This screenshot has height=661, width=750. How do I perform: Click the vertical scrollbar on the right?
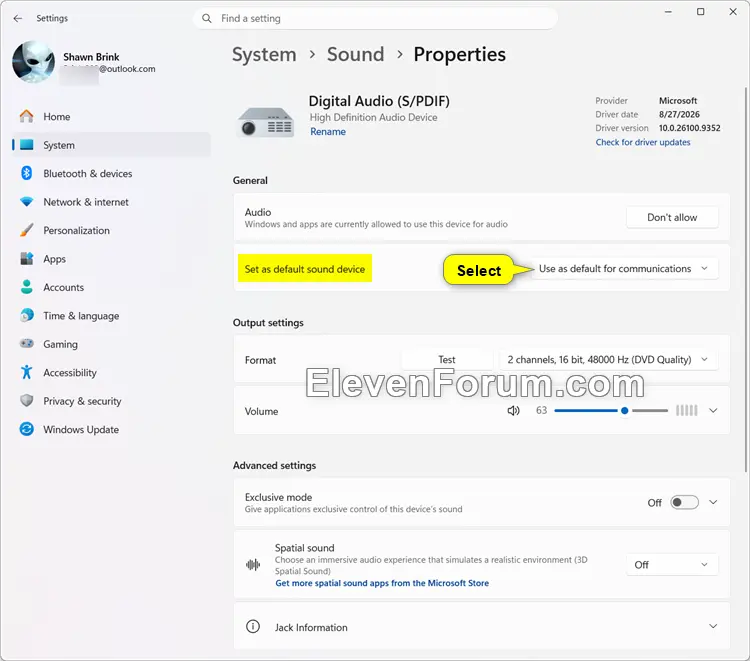pos(745,280)
